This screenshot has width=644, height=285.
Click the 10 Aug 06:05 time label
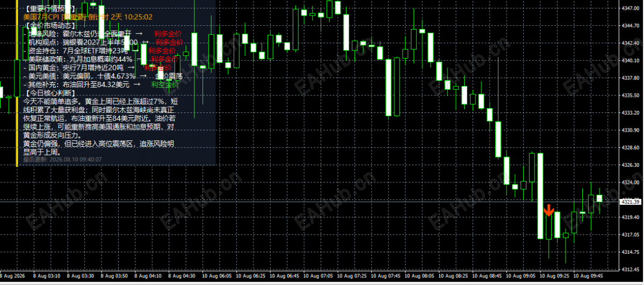tap(216, 275)
